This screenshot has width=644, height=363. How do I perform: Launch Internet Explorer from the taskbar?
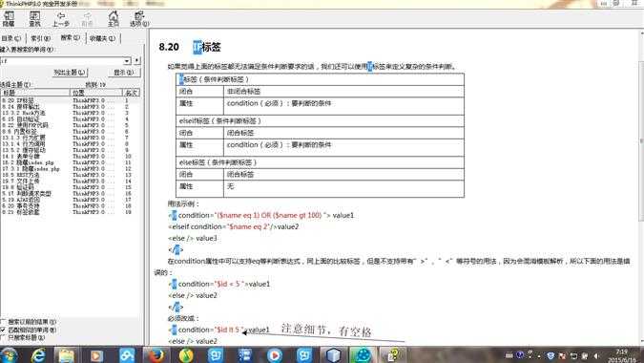click(x=38, y=355)
